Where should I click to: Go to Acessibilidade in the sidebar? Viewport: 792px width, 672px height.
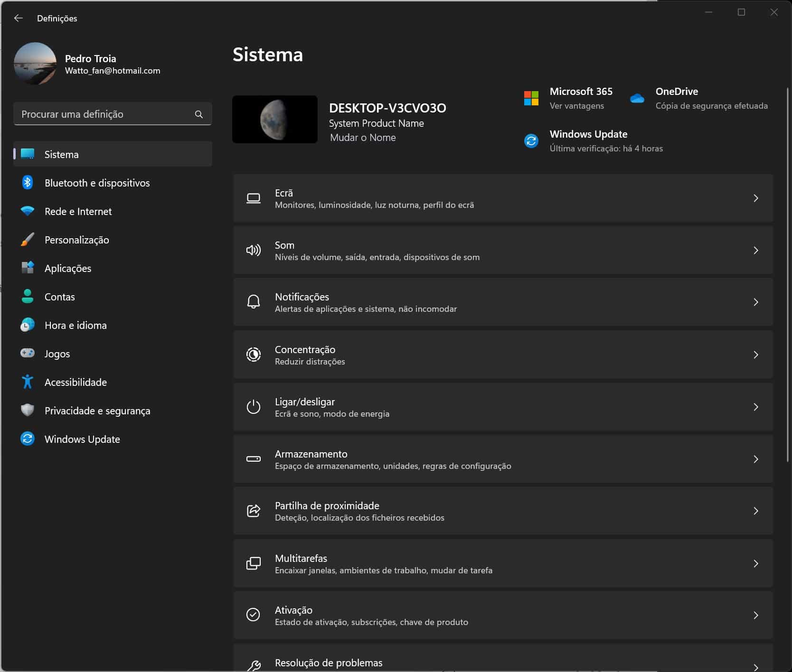point(75,382)
